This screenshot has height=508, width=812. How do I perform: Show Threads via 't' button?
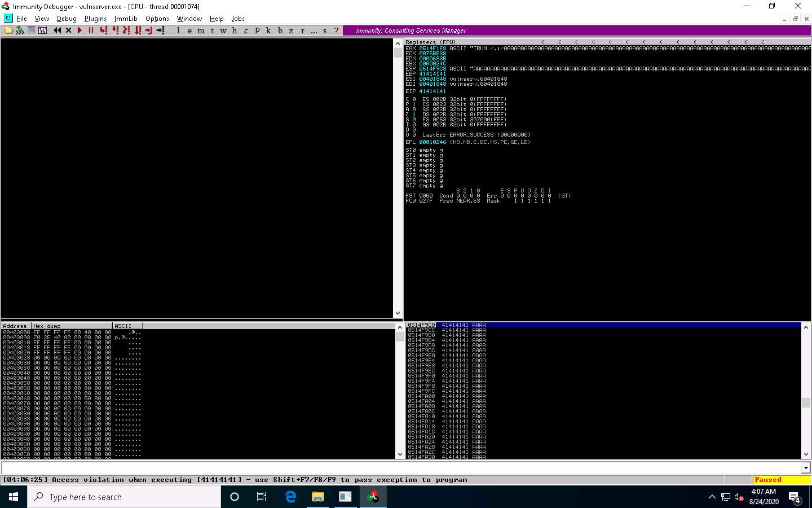tap(212, 30)
